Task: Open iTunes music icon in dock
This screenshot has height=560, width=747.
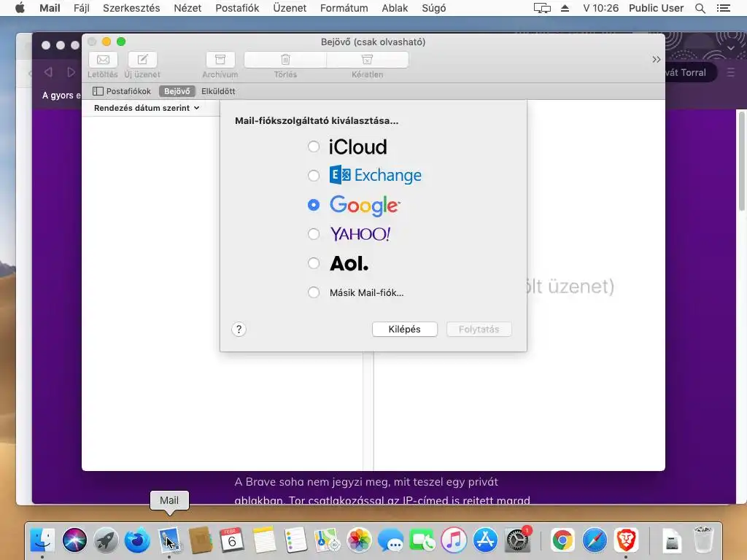Action: pyautogui.click(x=454, y=540)
